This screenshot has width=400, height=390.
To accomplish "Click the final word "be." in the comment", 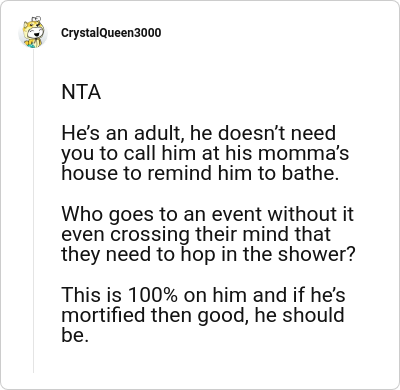I will click(75, 335).
